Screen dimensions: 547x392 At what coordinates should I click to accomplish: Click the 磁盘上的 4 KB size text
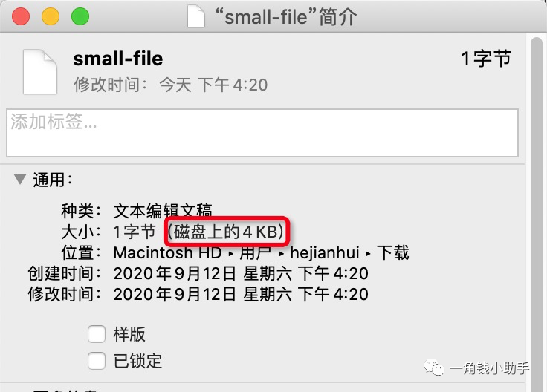pos(226,232)
